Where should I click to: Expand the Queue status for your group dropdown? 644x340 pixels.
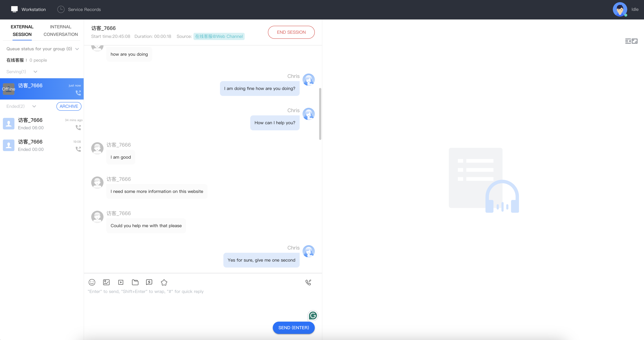[x=77, y=49]
